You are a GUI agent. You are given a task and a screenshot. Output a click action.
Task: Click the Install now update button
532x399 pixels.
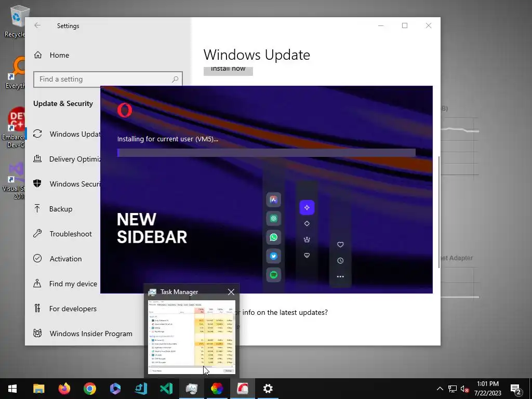pos(228,71)
